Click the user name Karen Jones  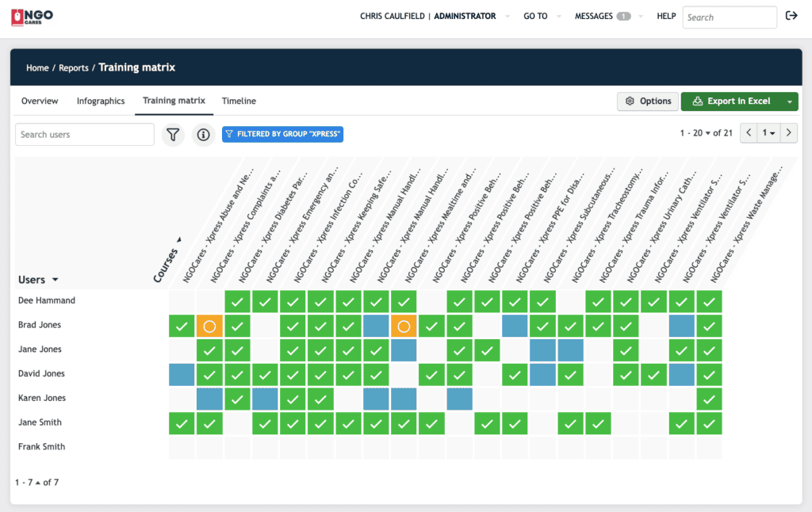click(42, 398)
